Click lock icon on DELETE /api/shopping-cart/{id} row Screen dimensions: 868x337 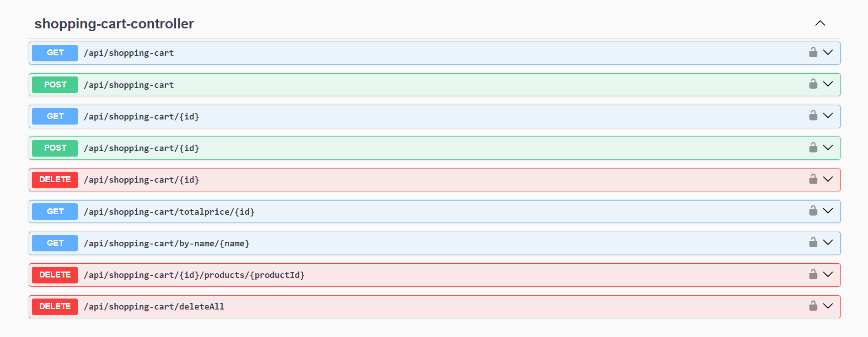(813, 179)
